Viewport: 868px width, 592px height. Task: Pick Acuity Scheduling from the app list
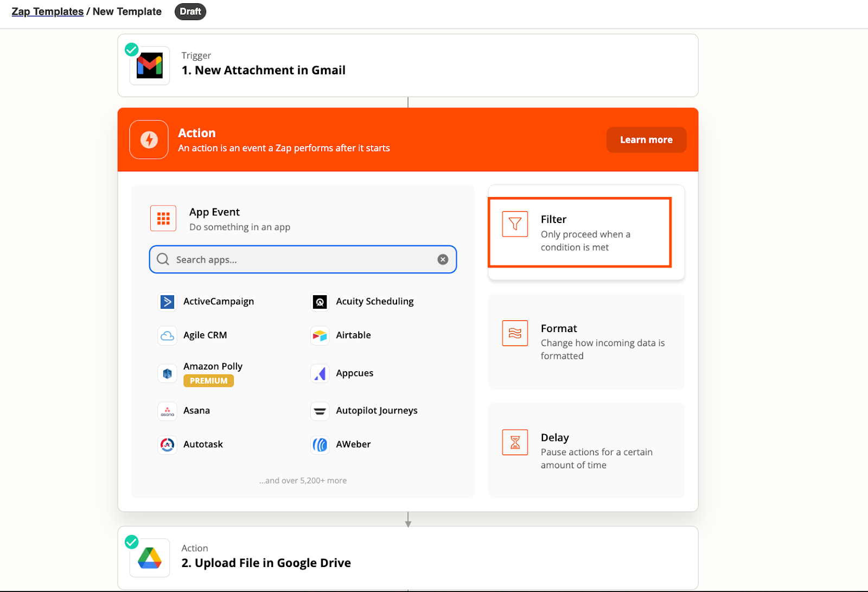tap(374, 302)
